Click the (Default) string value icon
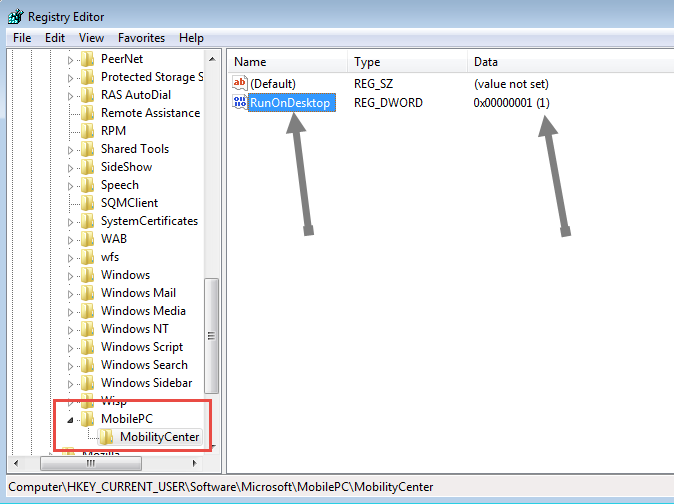This screenshot has height=504, width=674. 240,84
